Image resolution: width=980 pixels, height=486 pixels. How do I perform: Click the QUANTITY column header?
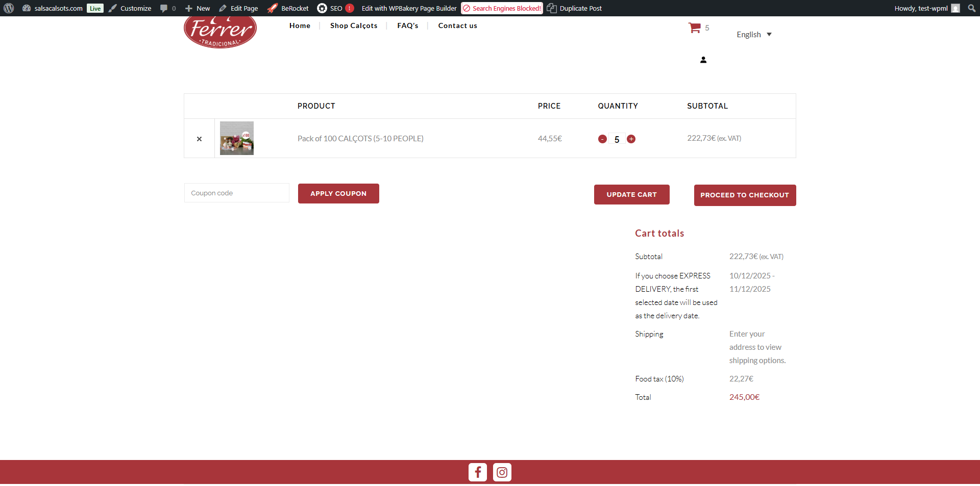click(x=618, y=106)
